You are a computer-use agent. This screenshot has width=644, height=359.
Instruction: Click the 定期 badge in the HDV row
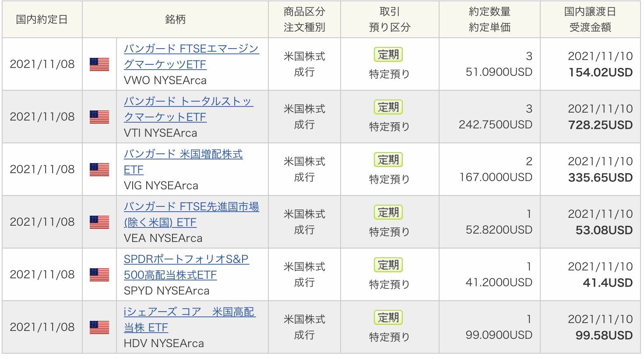pyautogui.click(x=388, y=318)
